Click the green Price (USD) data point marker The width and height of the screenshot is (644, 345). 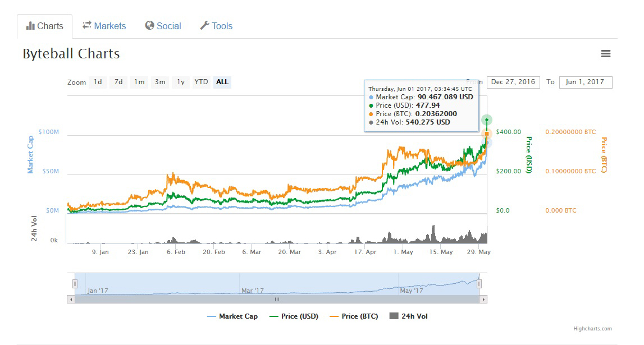click(x=487, y=120)
